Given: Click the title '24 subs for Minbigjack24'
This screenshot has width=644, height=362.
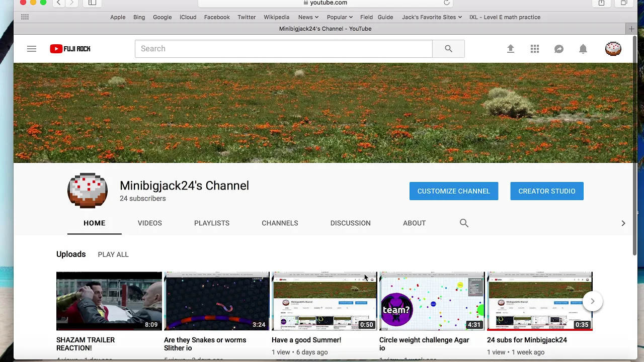Looking at the screenshot, I should point(527,340).
